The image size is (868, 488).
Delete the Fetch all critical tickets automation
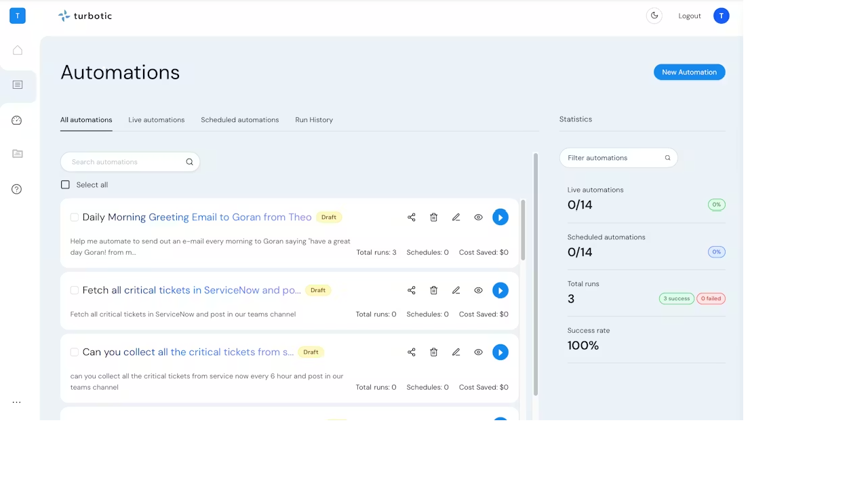click(434, 290)
